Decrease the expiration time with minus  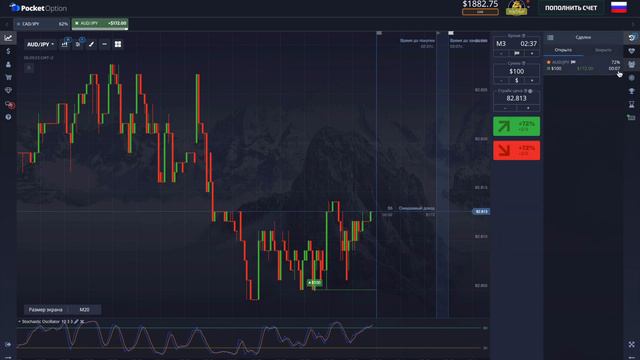point(501,53)
